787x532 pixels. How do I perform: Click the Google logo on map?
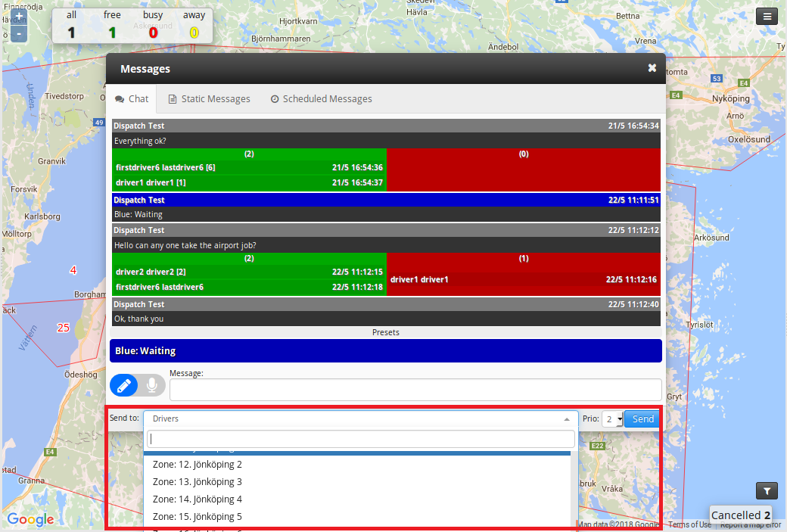[30, 519]
